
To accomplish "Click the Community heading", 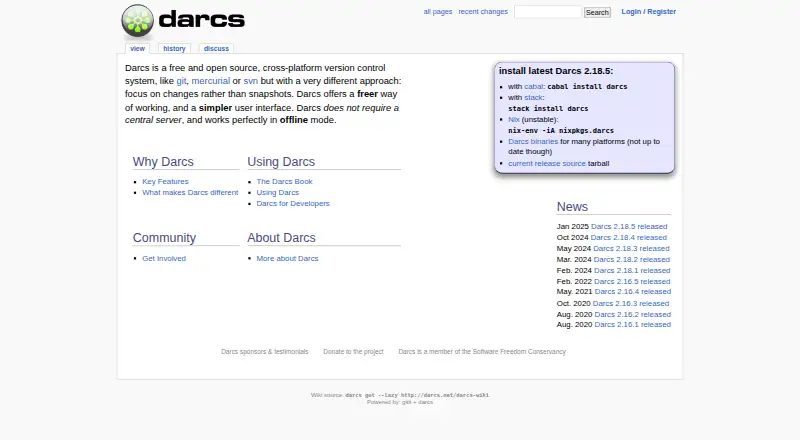I will [164, 238].
